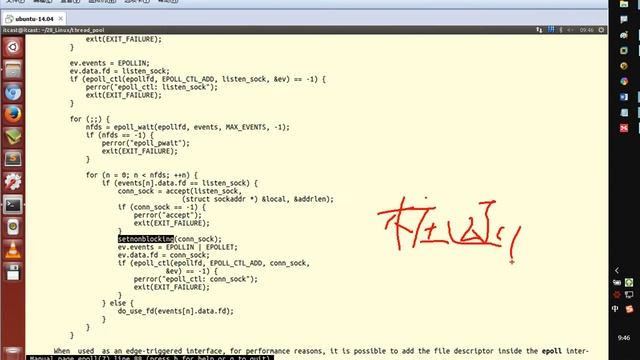The image size is (640, 360).
Task: Click the man page status line at bottom
Action: (150, 358)
